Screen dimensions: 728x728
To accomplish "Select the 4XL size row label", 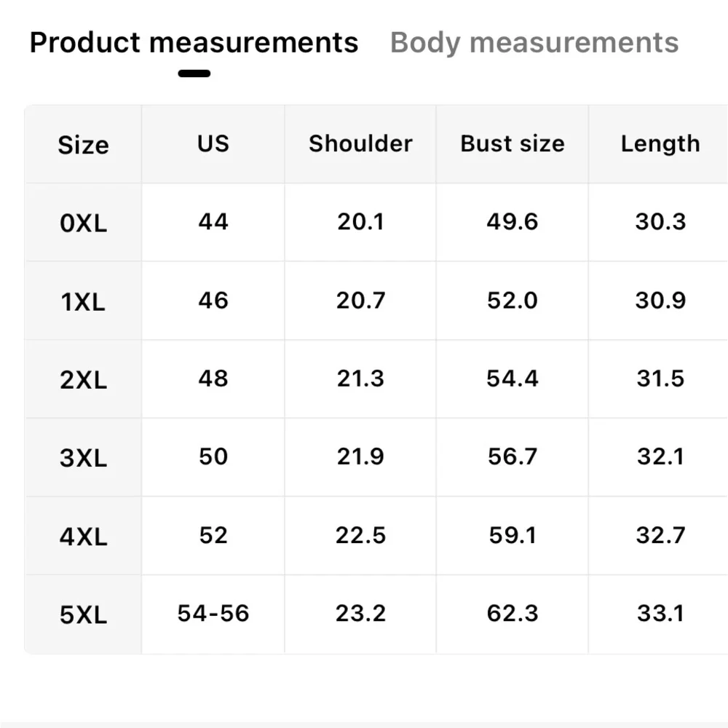I will (x=83, y=537).
